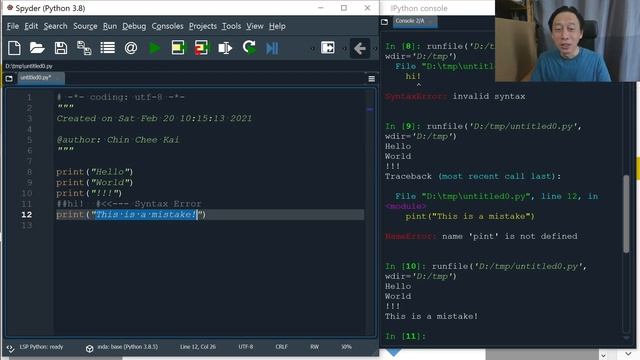Screen dimensions: 640x360
Task: Click the @ symbol finder icon
Action: 131,48
